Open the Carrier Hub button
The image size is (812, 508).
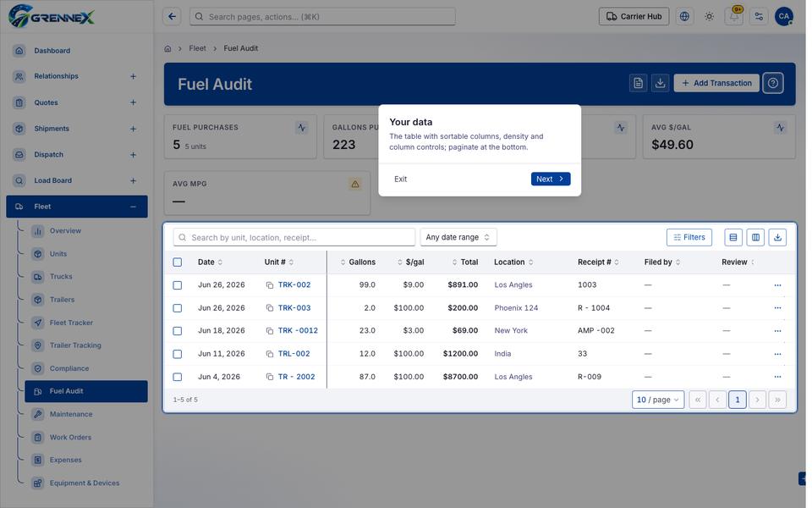(x=634, y=17)
